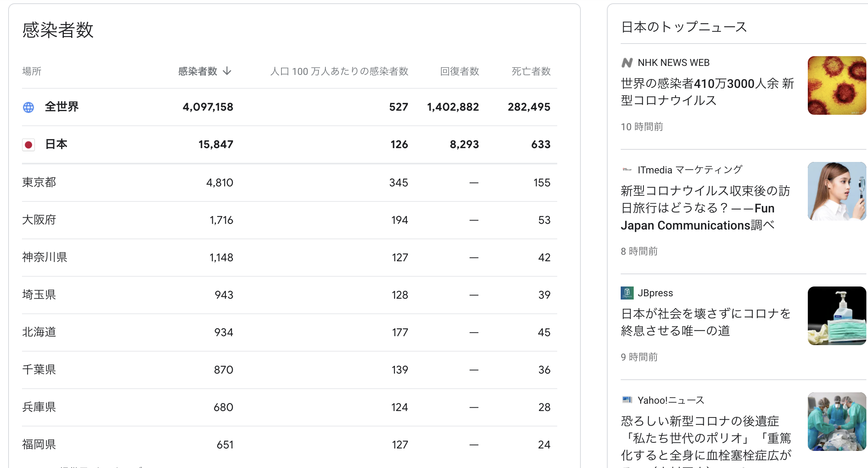Open the medical staff photo thumbnail
Viewport: 868px width, 468px height.
click(837, 422)
